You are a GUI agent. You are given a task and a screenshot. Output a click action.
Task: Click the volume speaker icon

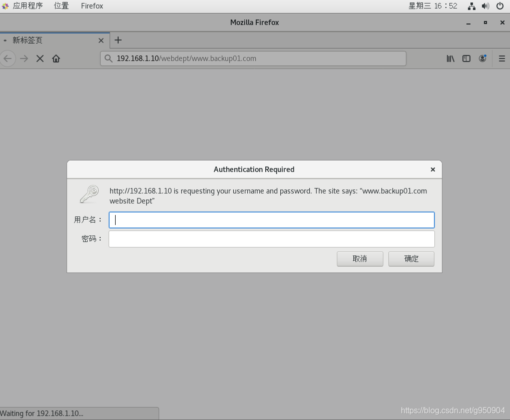(485, 6)
